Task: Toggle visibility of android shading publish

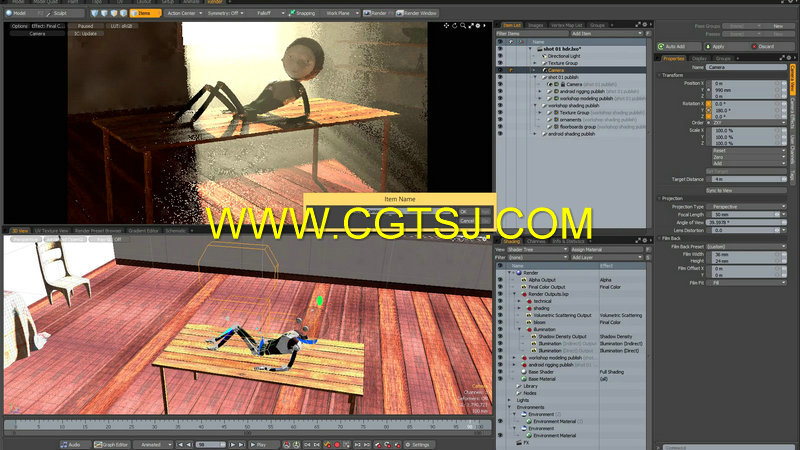Action: click(x=500, y=134)
